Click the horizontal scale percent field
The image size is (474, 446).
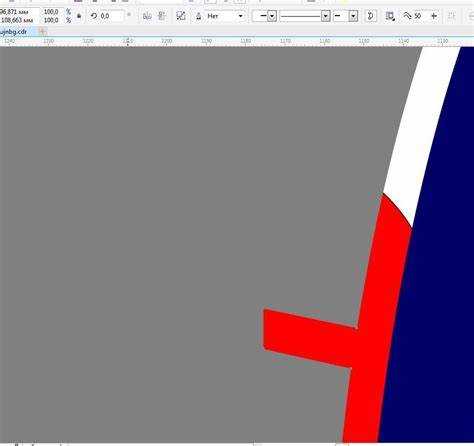52,12
